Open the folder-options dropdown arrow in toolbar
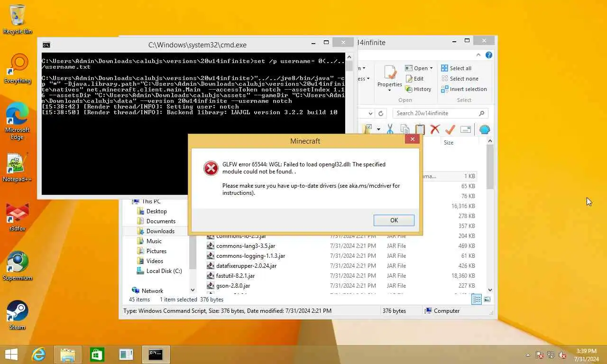Screen dimensions: 607x364 378,129
